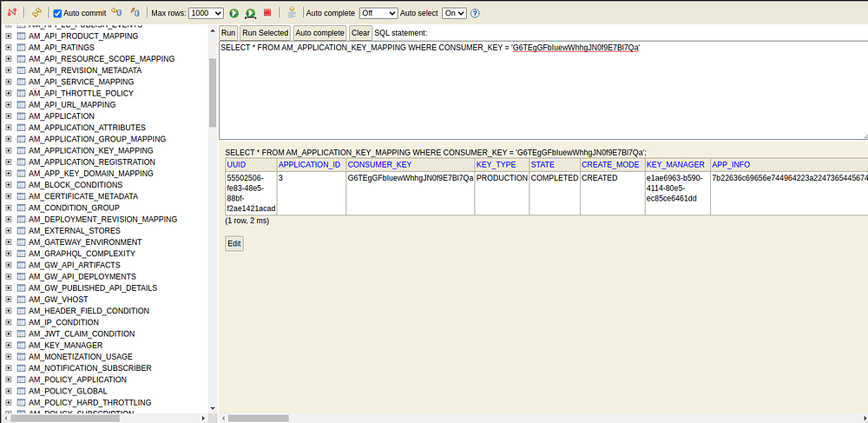
Task: Click the table icon beside AM_CONDITION_GROUP
Action: [x=22, y=208]
